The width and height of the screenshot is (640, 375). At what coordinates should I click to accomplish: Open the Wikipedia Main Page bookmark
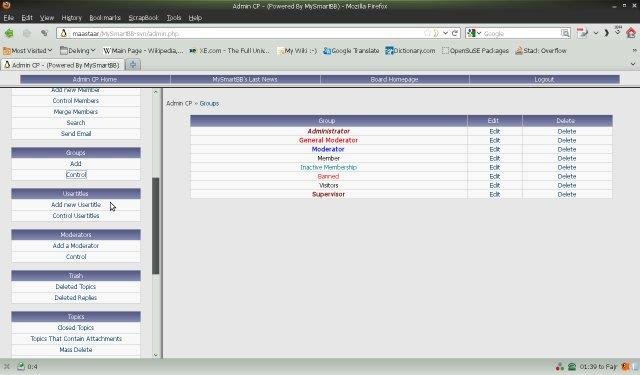click(x=143, y=51)
